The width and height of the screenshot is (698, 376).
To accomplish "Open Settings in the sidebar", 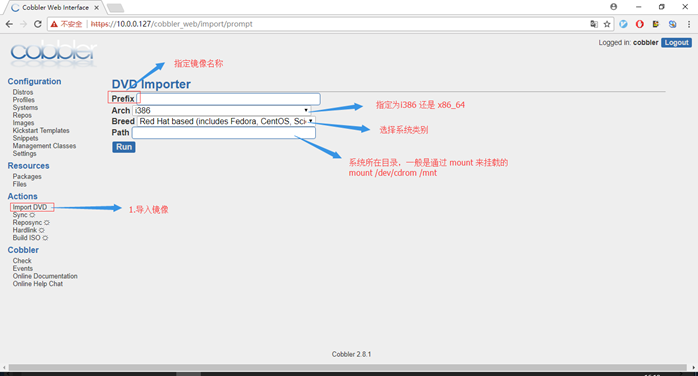I will tap(24, 153).
